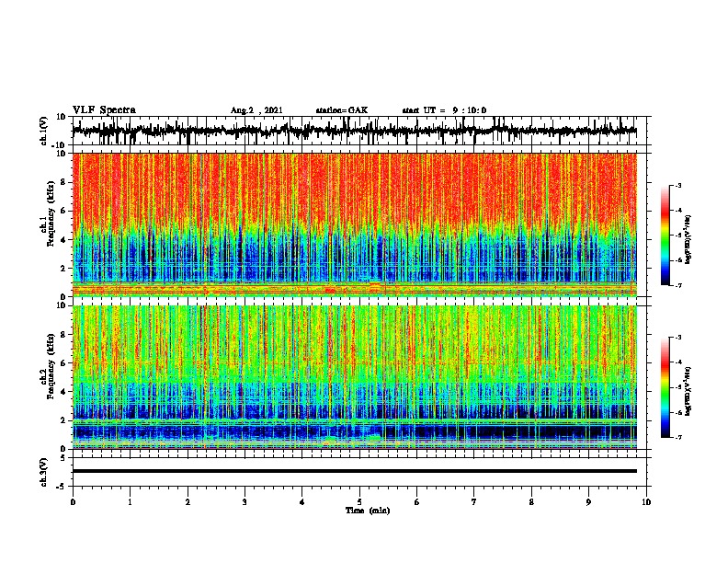Click the "-7" label below ch.2 color bar
728x563 pixels.
click(677, 437)
